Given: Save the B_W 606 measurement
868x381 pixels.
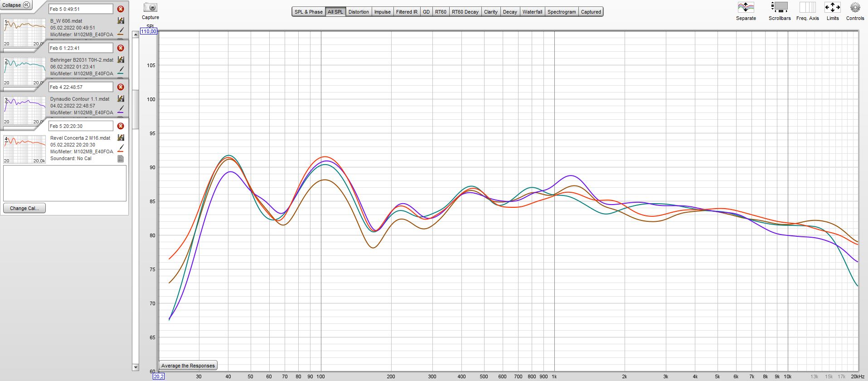Looking at the screenshot, I should click(x=121, y=21).
